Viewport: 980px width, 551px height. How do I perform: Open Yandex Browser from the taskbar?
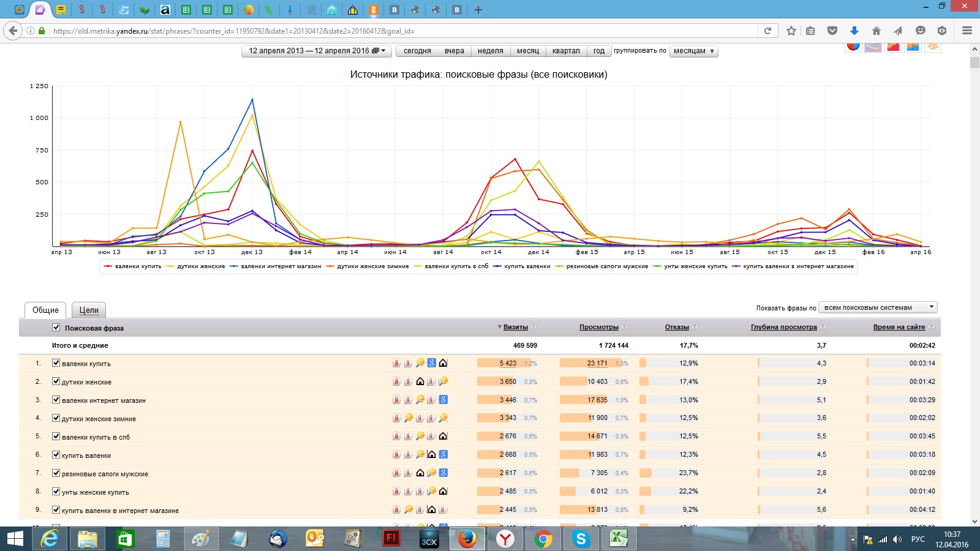505,539
